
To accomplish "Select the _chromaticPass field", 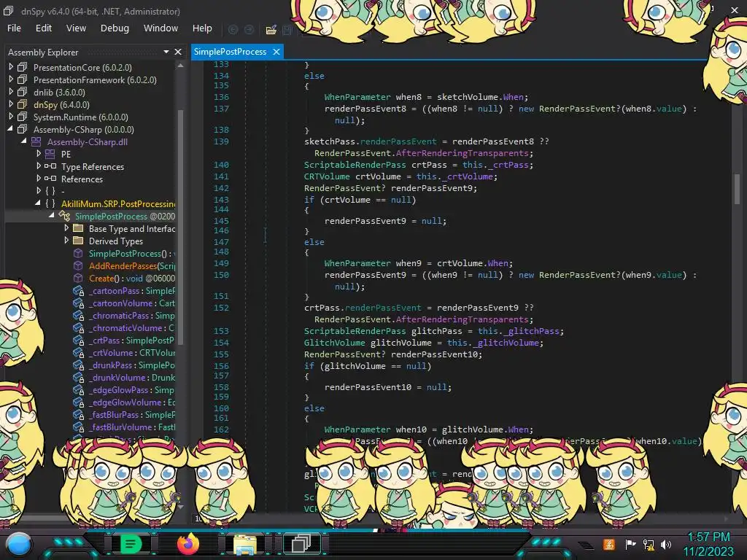I will (131, 315).
